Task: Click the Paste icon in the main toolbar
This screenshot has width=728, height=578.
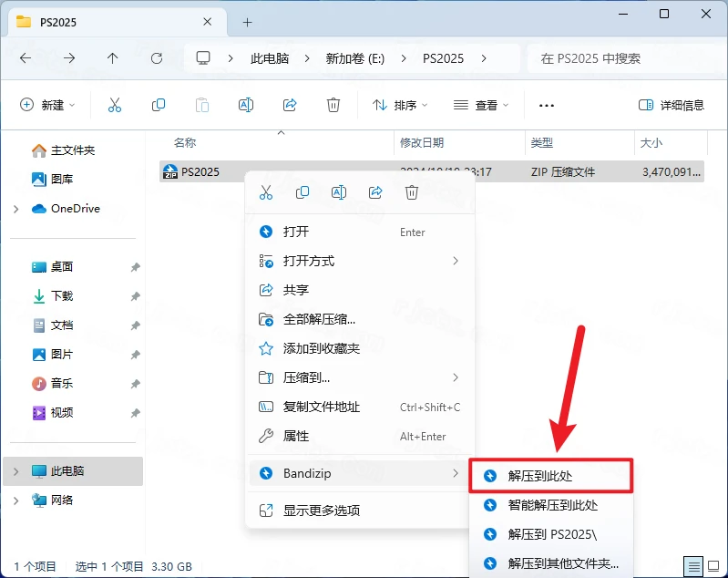Action: point(202,105)
